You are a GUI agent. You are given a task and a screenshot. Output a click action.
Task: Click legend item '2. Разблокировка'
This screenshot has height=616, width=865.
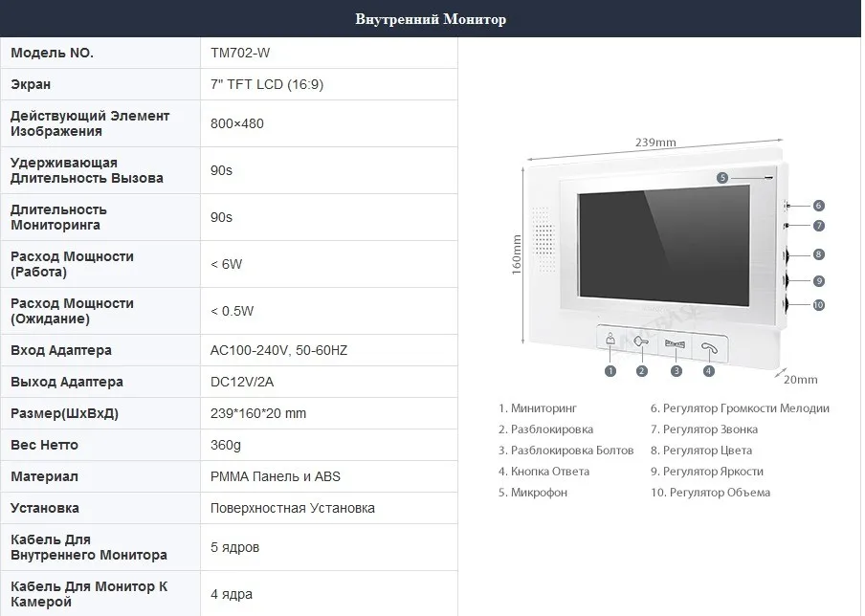545,429
